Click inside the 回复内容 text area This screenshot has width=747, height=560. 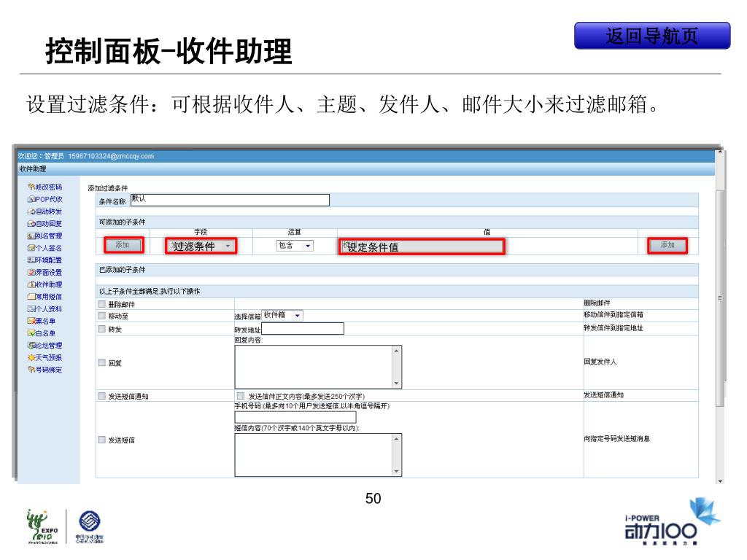[314, 367]
